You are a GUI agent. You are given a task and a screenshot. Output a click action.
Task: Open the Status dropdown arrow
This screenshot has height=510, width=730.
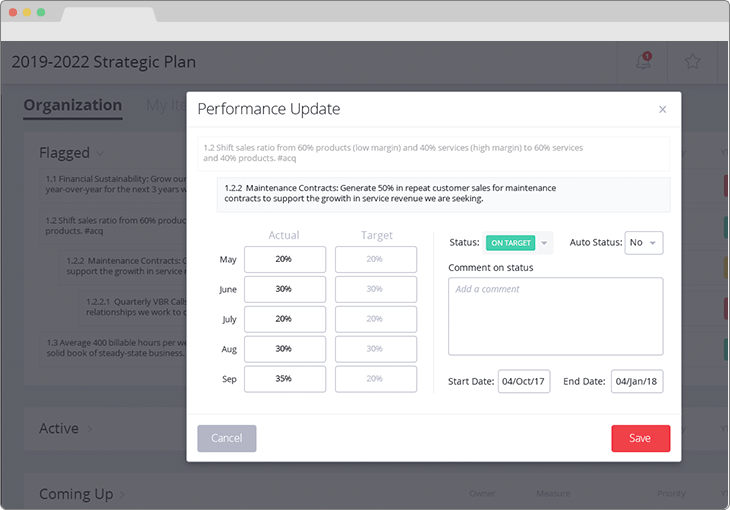(x=544, y=243)
